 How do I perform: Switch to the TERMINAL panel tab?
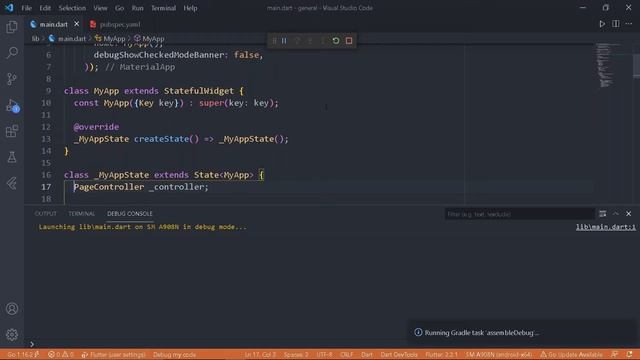tap(82, 214)
